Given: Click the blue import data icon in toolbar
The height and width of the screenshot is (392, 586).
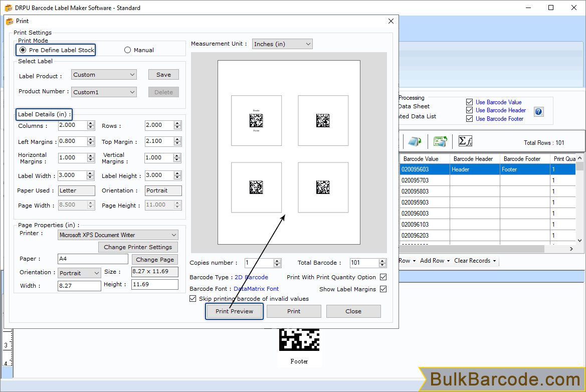Looking at the screenshot, I should click(415, 141).
